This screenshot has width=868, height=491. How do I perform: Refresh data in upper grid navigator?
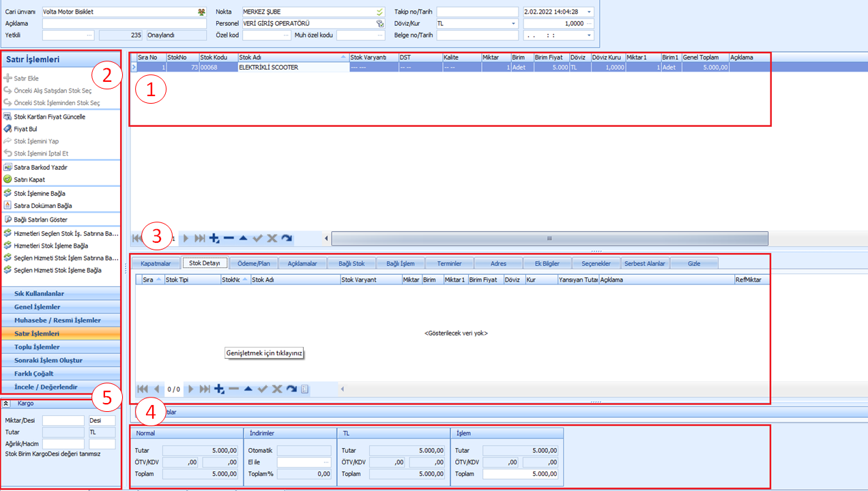[287, 238]
